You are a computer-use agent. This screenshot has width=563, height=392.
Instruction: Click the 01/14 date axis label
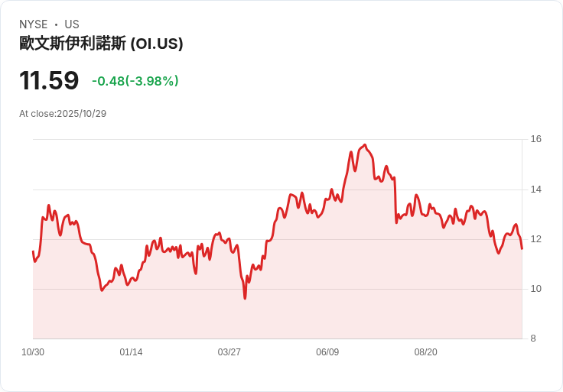[131, 352]
